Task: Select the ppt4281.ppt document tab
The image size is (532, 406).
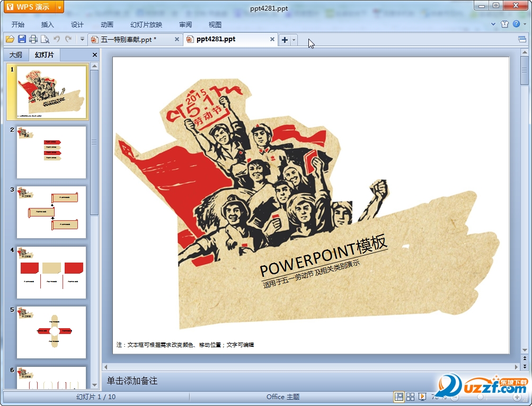Action: [216, 39]
